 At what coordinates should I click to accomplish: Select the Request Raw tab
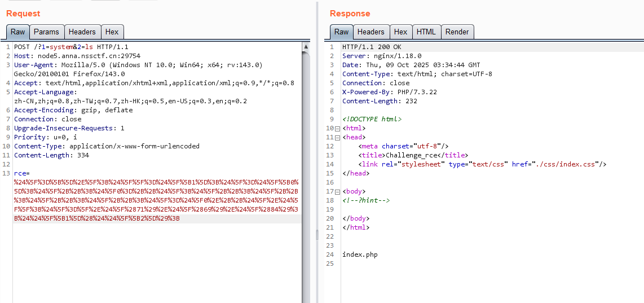(x=17, y=32)
